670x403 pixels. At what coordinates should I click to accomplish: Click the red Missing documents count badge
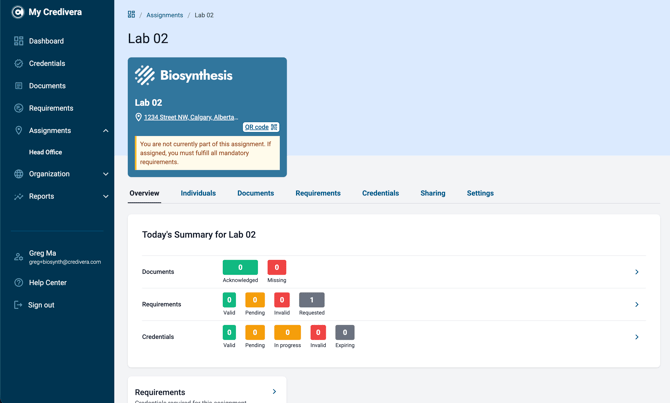[x=277, y=267]
